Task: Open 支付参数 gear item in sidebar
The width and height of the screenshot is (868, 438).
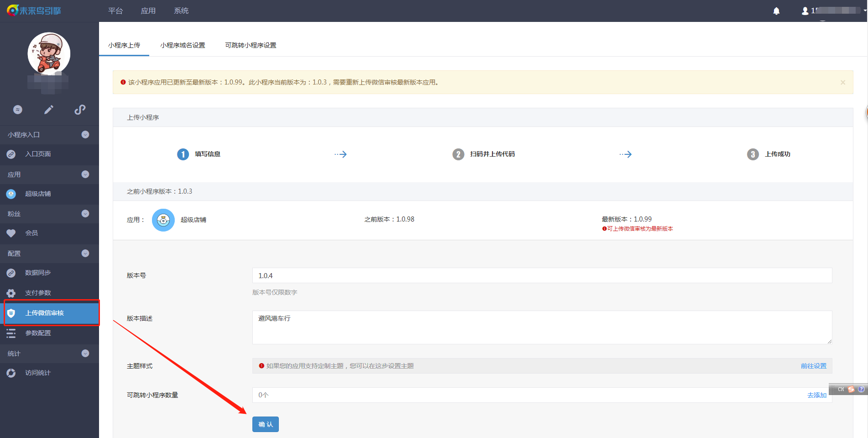Action: [x=38, y=293]
